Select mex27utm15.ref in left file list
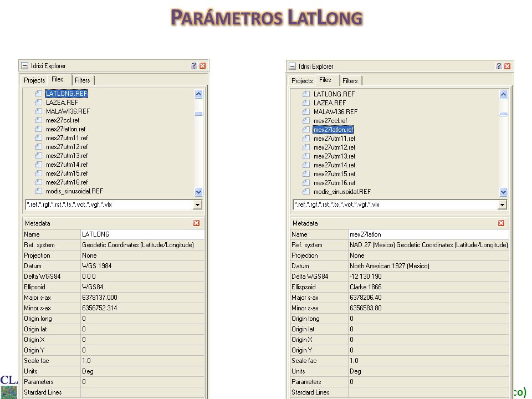Image resolution: width=532 pixels, height=399 pixels. pyautogui.click(x=67, y=173)
